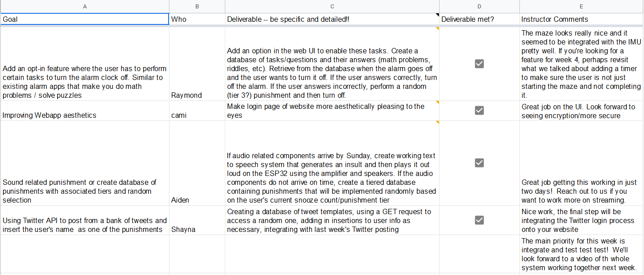Toggle Shayna's Deliverable met checkbox
644x275 pixels.
[479, 220]
